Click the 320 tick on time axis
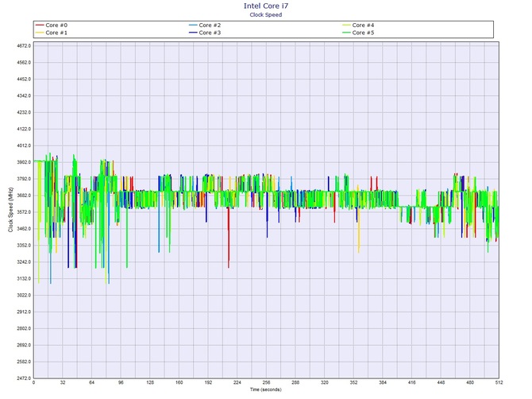This screenshot has width=532, height=399. 325,382
